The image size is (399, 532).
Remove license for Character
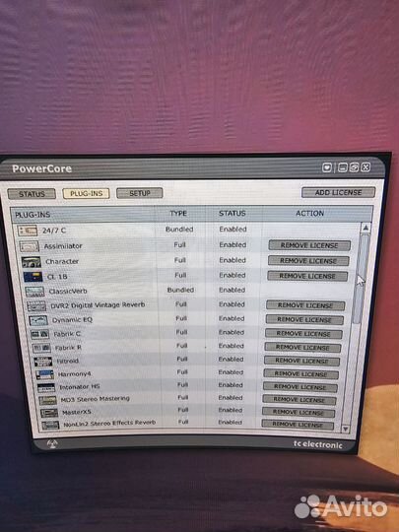click(308, 261)
